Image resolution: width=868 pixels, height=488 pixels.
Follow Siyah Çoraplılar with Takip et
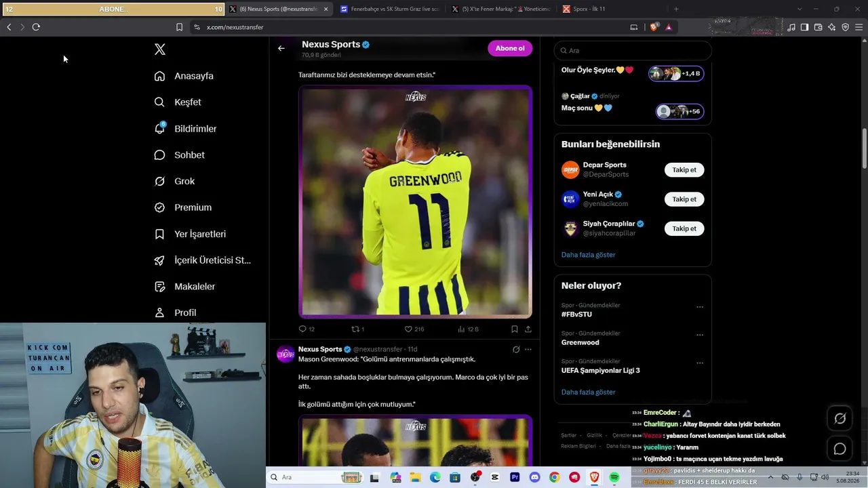(x=684, y=228)
